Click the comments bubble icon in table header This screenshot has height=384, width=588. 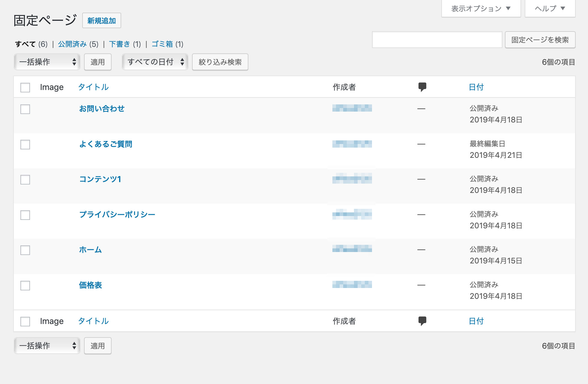click(422, 87)
